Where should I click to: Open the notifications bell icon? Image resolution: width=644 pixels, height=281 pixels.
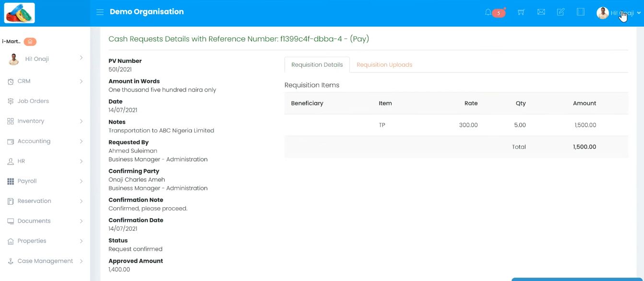(x=489, y=12)
